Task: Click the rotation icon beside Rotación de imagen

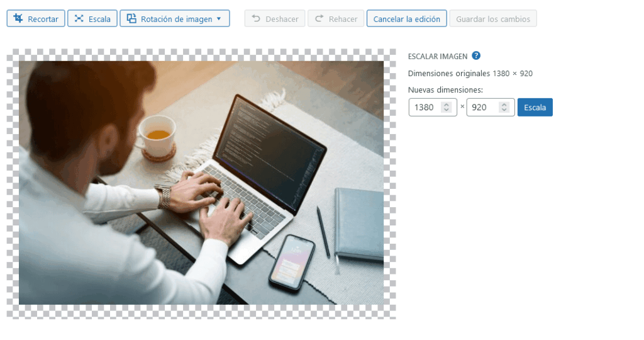Action: tap(131, 18)
